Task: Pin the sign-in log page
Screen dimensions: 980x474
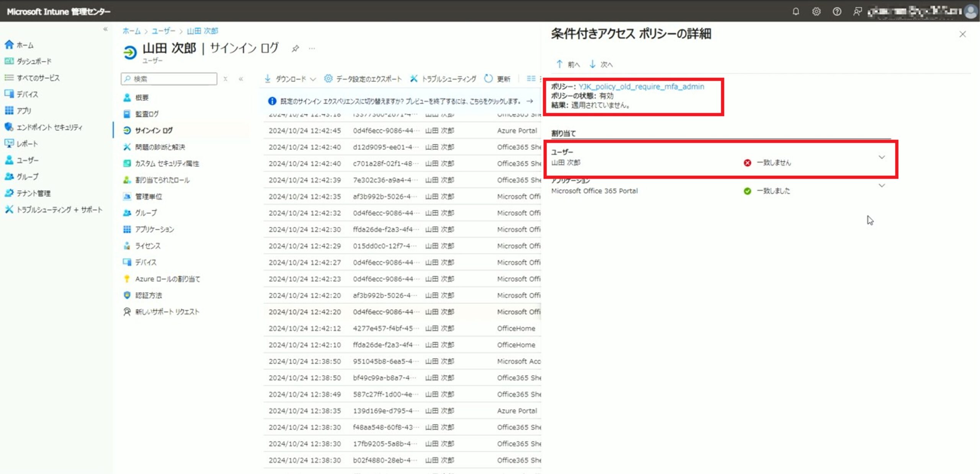Action: pos(295,49)
